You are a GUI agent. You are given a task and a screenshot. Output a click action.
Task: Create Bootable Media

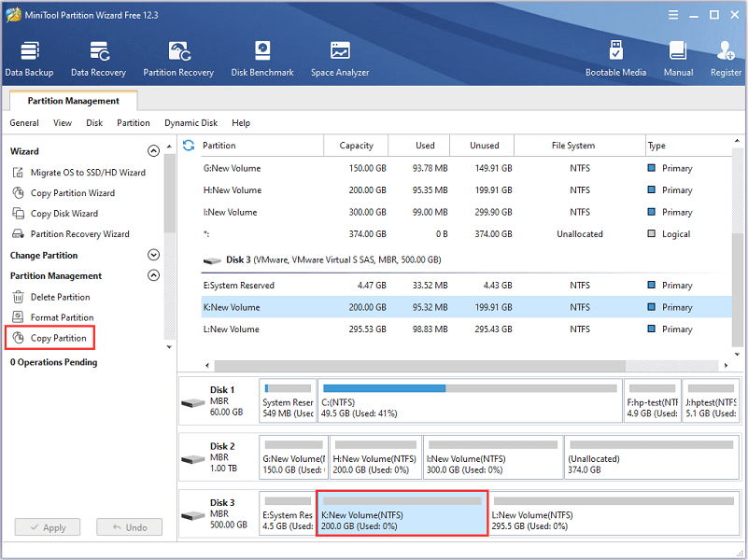point(615,59)
